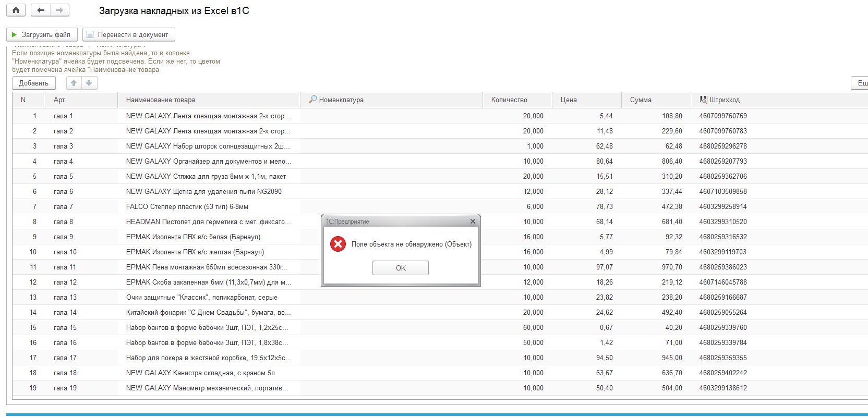Move row up with arrow icon
The height and width of the screenshot is (418, 868).
click(74, 83)
